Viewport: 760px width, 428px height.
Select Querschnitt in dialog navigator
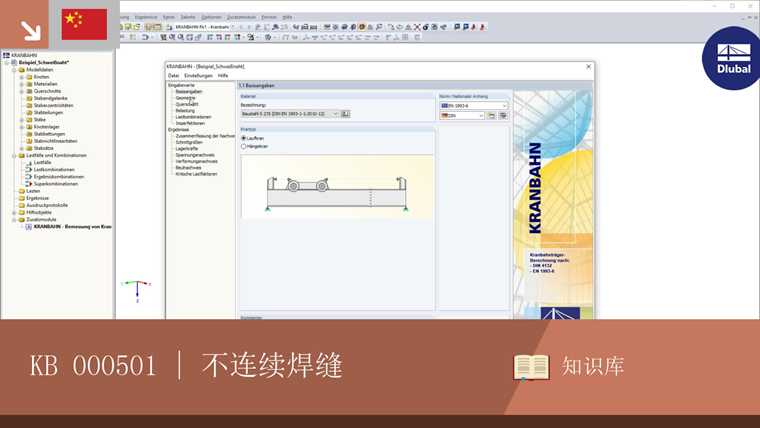point(187,104)
